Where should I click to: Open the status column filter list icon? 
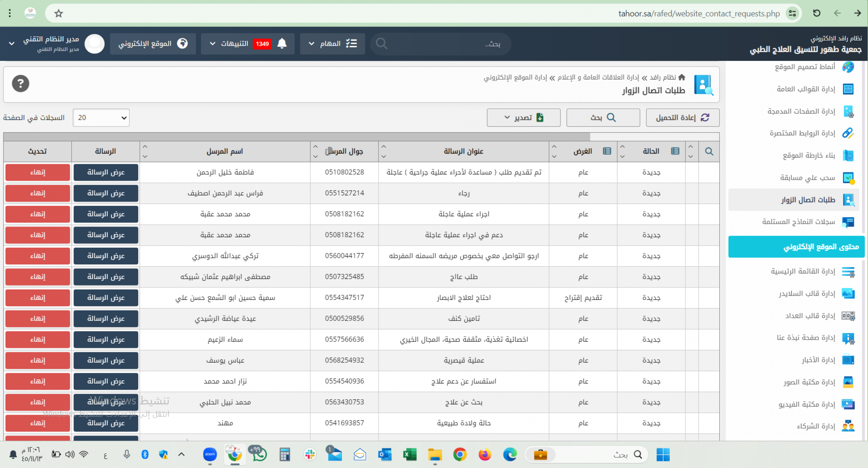(675, 151)
